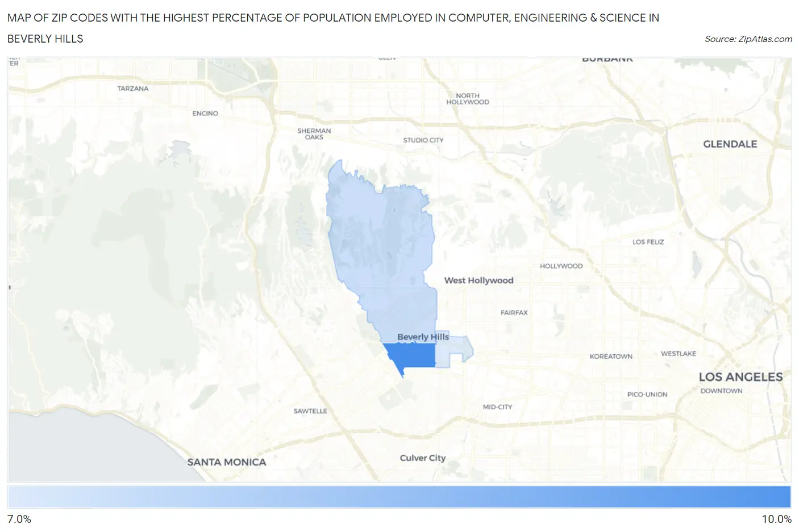Viewport: 799px width, 532px height.
Task: Click the color gradient legend bar
Action: point(399,497)
